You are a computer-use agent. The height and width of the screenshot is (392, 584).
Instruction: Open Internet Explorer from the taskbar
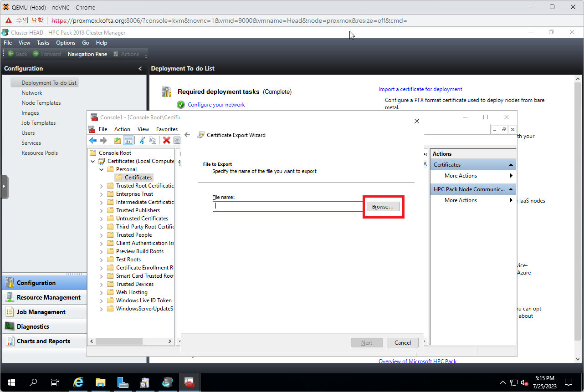[78, 382]
